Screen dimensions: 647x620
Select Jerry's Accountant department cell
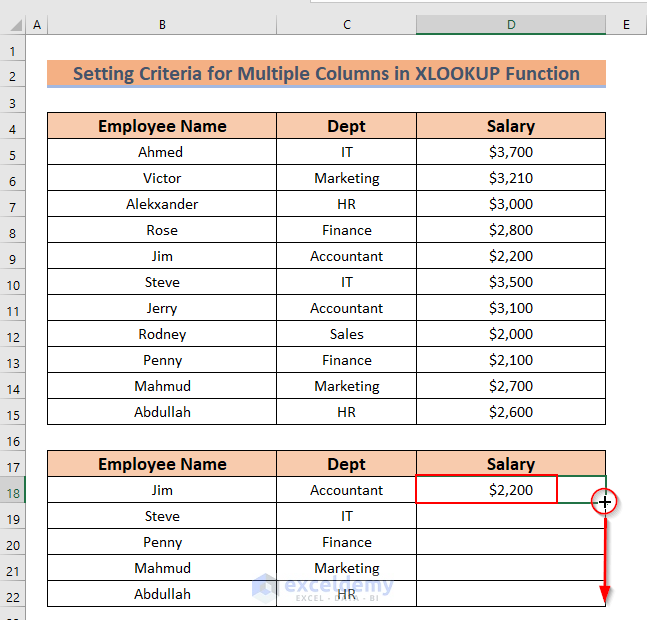point(347,308)
